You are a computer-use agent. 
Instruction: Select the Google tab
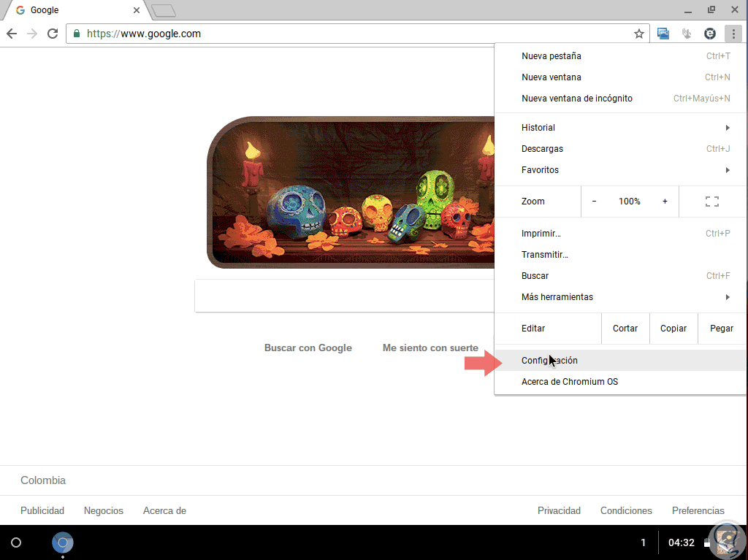coord(76,10)
